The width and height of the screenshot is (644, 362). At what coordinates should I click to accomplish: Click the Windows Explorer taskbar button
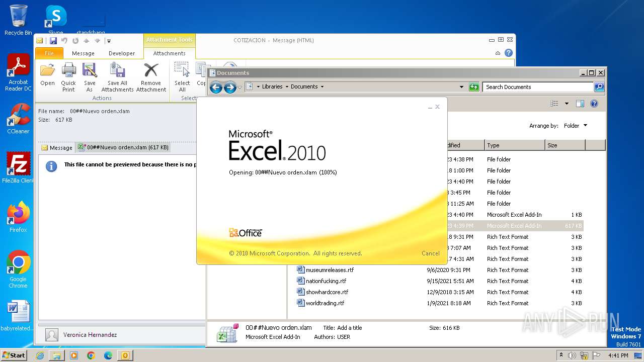(x=57, y=355)
